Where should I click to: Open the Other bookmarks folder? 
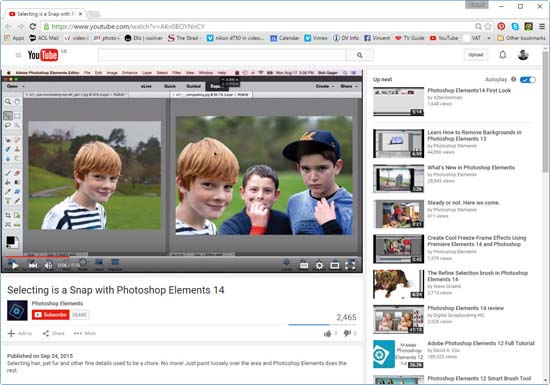pos(521,38)
